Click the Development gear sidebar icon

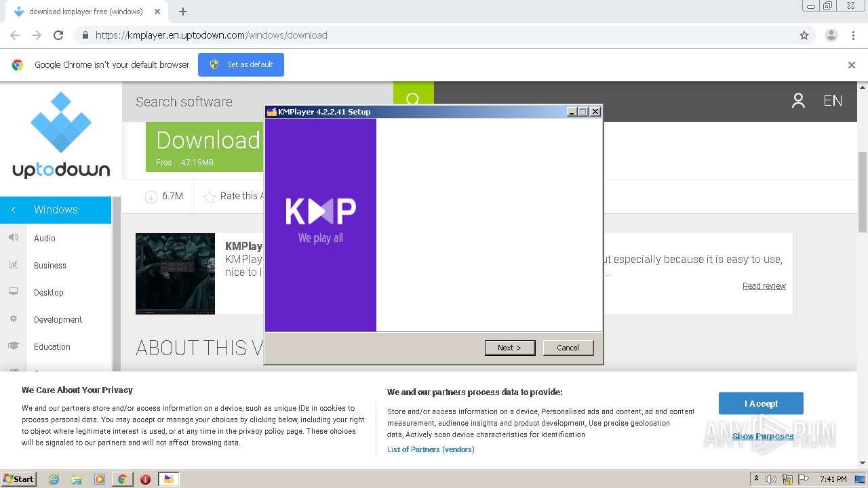13,319
